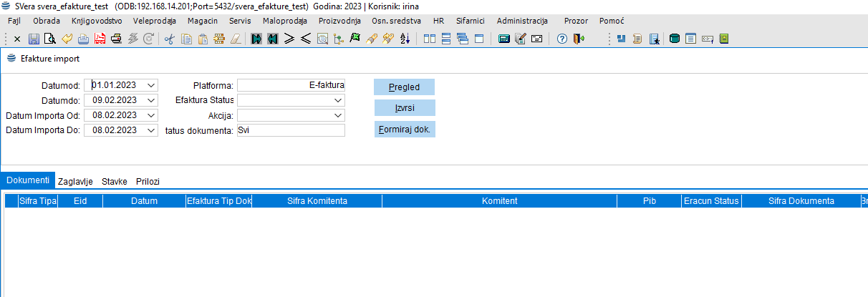Expand the Datumod date dropdown
The width and height of the screenshot is (868, 297).
(x=151, y=85)
